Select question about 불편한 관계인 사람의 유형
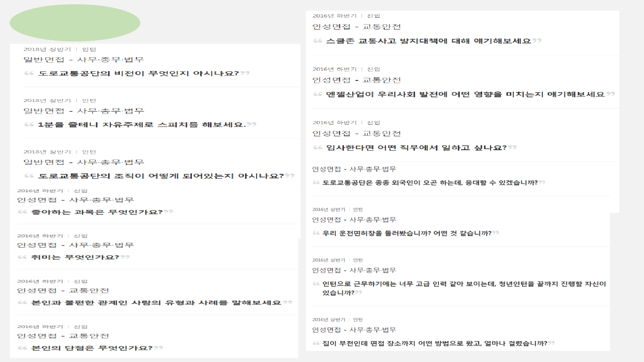 [x=157, y=303]
